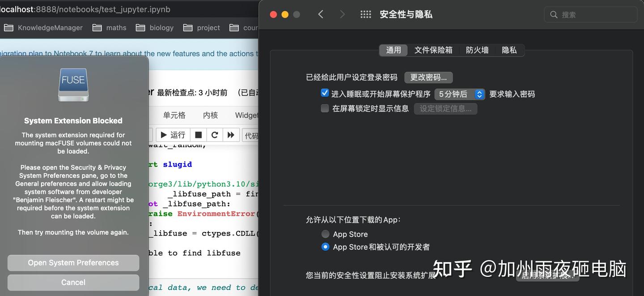
Task: Open the show-all preference panes grid icon
Action: pos(365,14)
